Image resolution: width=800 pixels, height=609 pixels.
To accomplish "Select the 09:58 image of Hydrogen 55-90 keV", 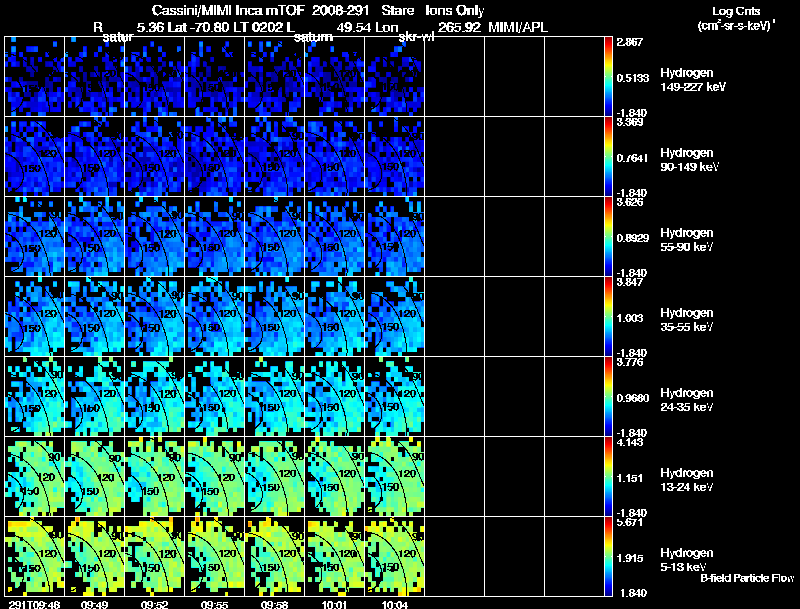I will tap(274, 237).
